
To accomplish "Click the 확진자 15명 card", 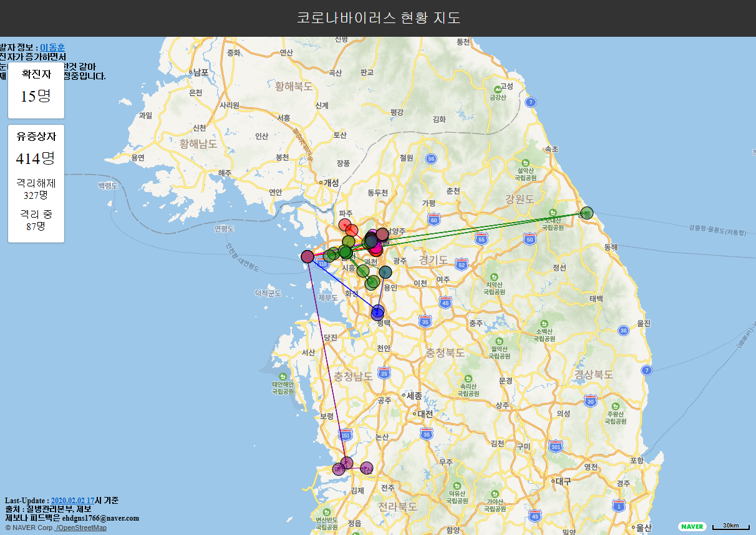I will click(36, 90).
